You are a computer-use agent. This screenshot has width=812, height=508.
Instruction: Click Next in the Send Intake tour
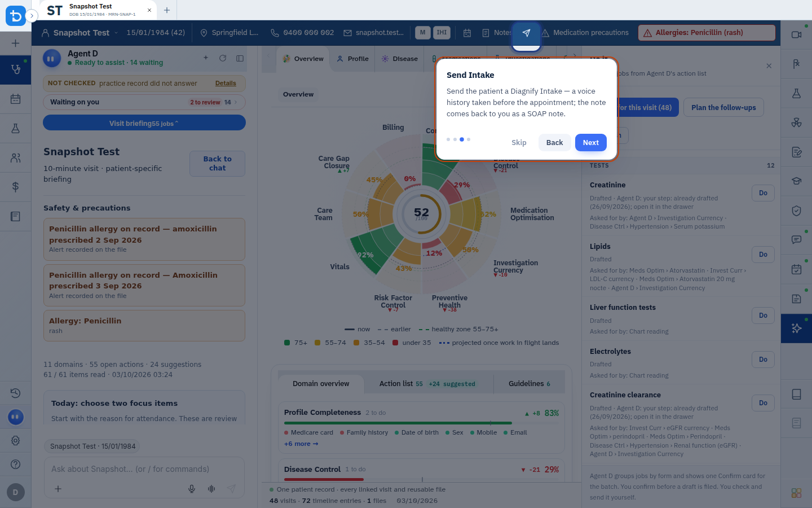[591, 143]
